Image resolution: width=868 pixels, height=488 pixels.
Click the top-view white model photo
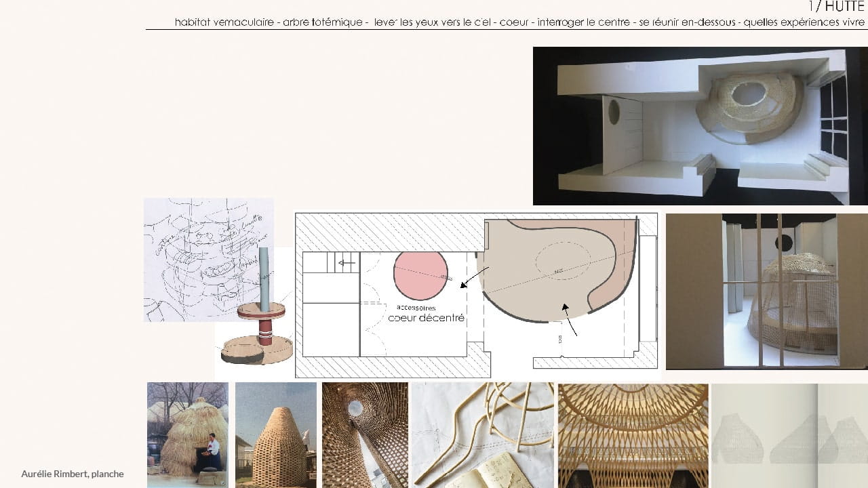pyautogui.click(x=700, y=125)
